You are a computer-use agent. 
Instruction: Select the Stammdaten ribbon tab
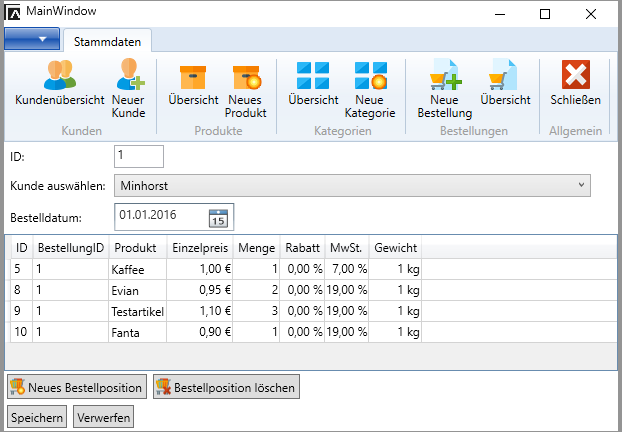point(107,41)
